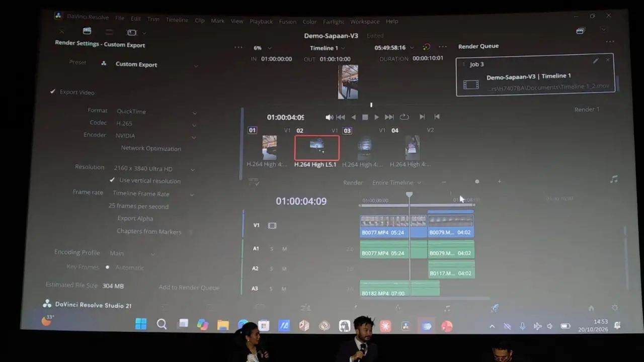Switch to the Fairlight page music icon
The image size is (644, 362).
(447, 308)
